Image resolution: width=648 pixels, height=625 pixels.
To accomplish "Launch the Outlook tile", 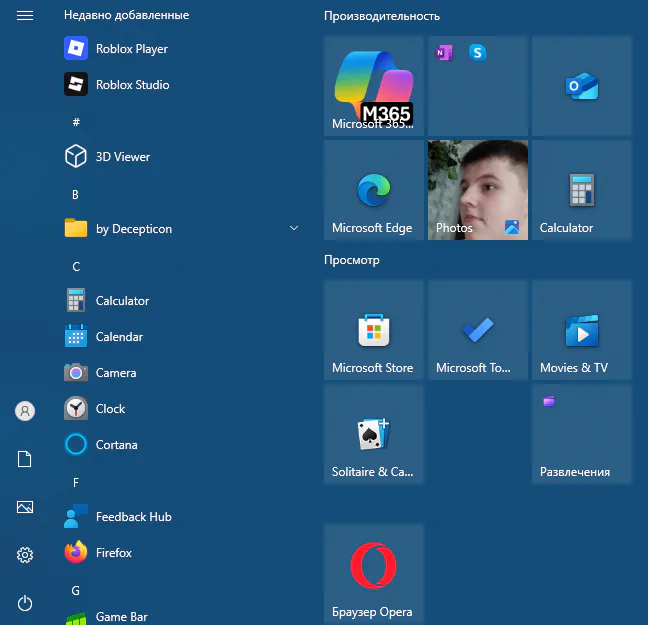I will point(582,86).
